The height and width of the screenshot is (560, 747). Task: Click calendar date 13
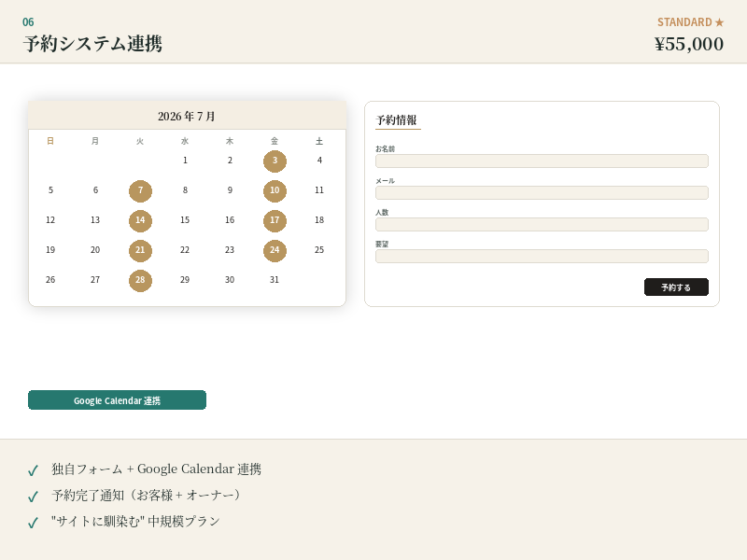coord(95,220)
